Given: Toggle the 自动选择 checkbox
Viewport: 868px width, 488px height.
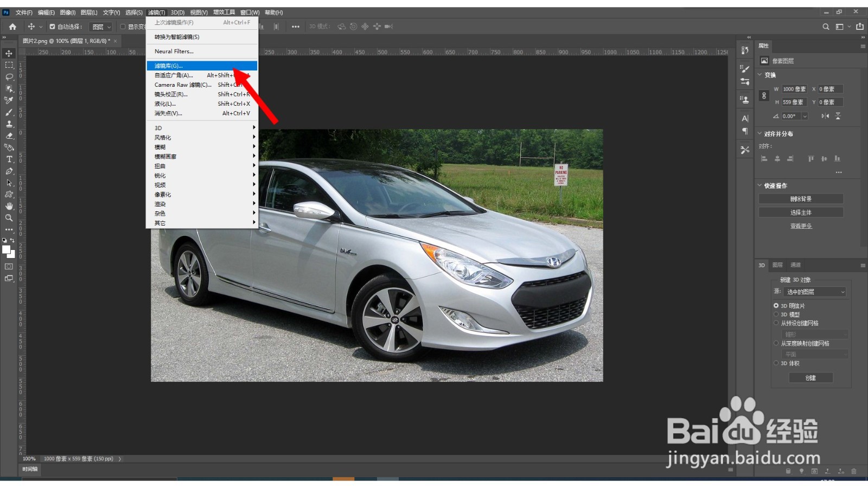Looking at the screenshot, I should pos(52,27).
